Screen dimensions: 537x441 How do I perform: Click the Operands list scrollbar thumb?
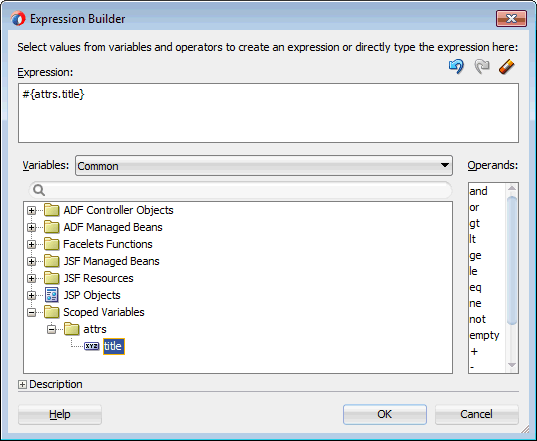[512, 260]
